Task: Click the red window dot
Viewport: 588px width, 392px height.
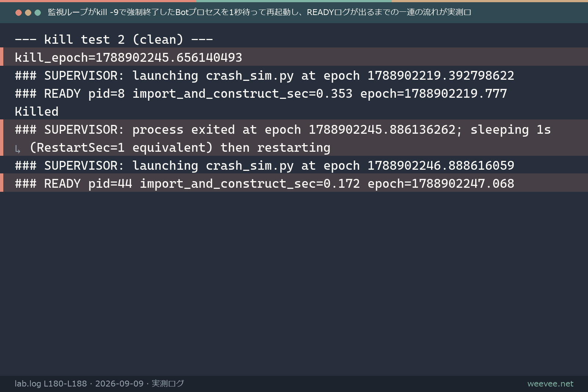Action: click(x=18, y=13)
